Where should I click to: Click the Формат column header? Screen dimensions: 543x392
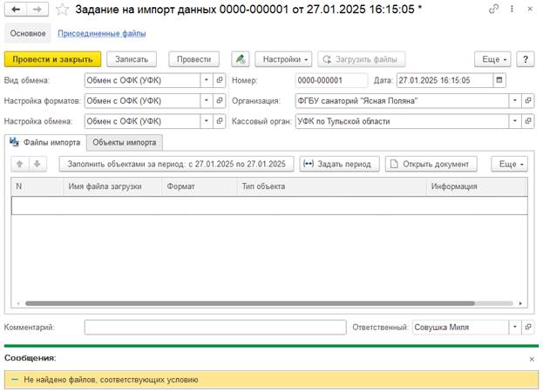coord(200,186)
